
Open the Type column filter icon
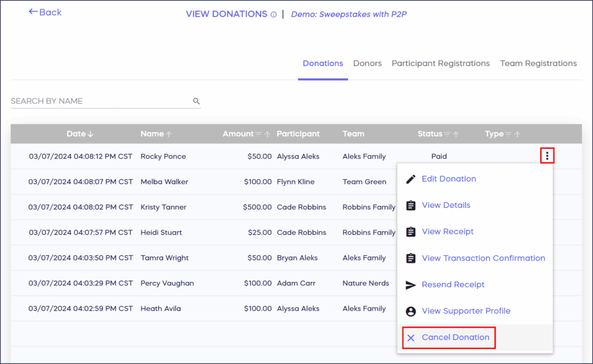[x=508, y=134]
